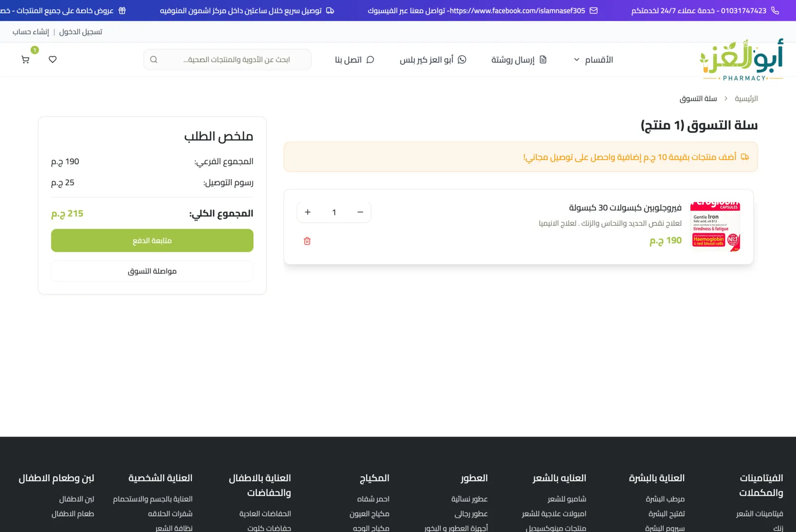Open footer link طعام الاطفال

coord(73,514)
